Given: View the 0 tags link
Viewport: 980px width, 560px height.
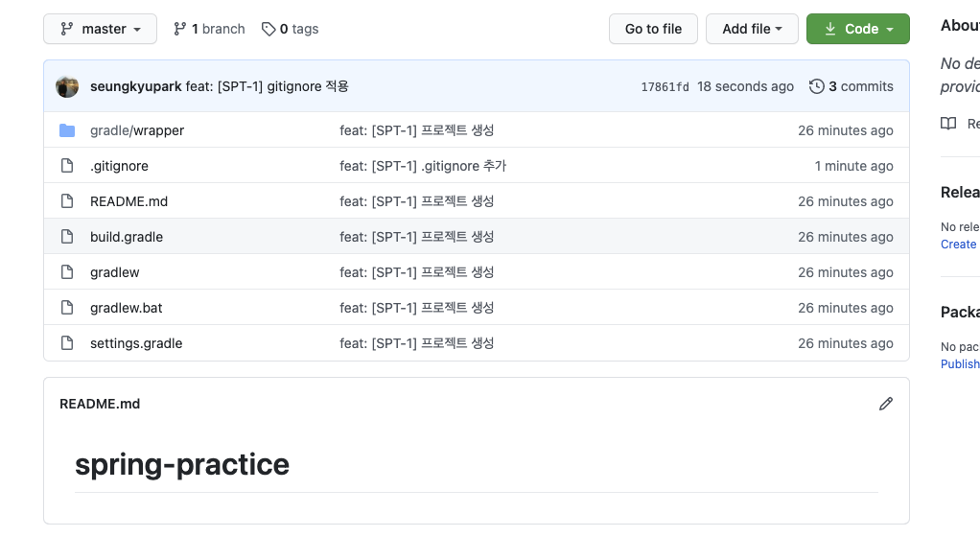Looking at the screenshot, I should (290, 29).
